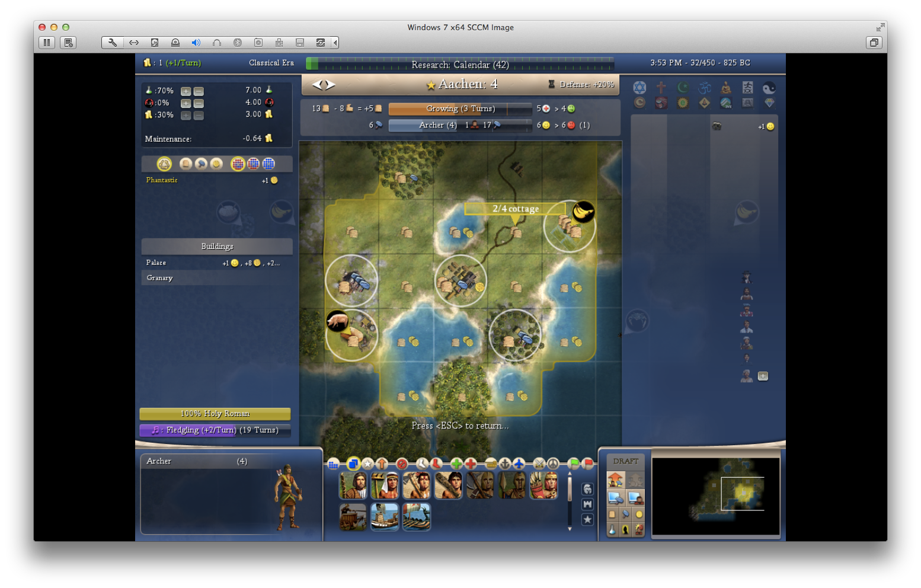921x588 pixels.
Task: Click the star wonders filter icon
Action: (x=587, y=519)
